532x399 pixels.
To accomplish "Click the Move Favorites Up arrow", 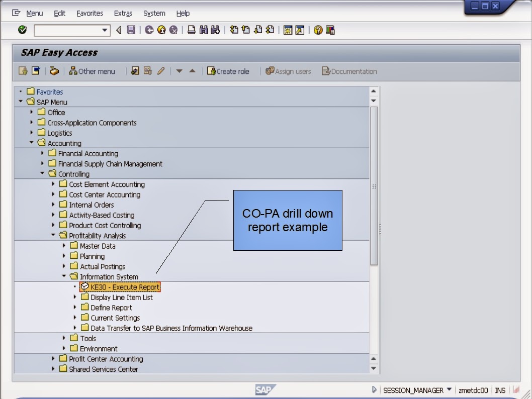I will coord(193,71).
